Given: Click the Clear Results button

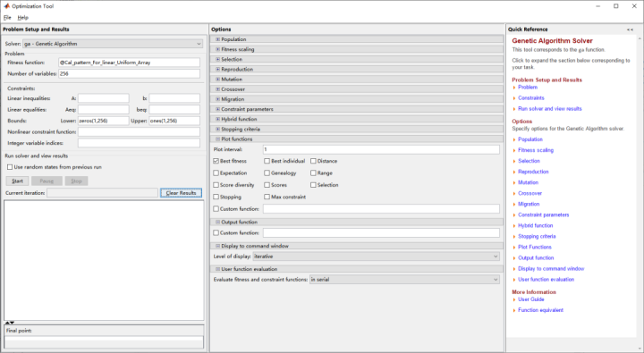Looking at the screenshot, I should [x=181, y=193].
